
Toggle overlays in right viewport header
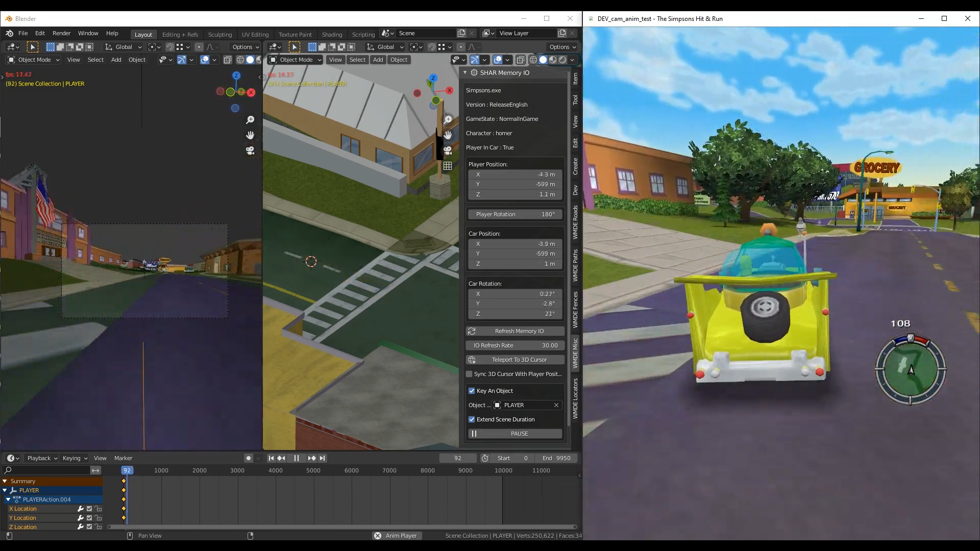tap(498, 60)
